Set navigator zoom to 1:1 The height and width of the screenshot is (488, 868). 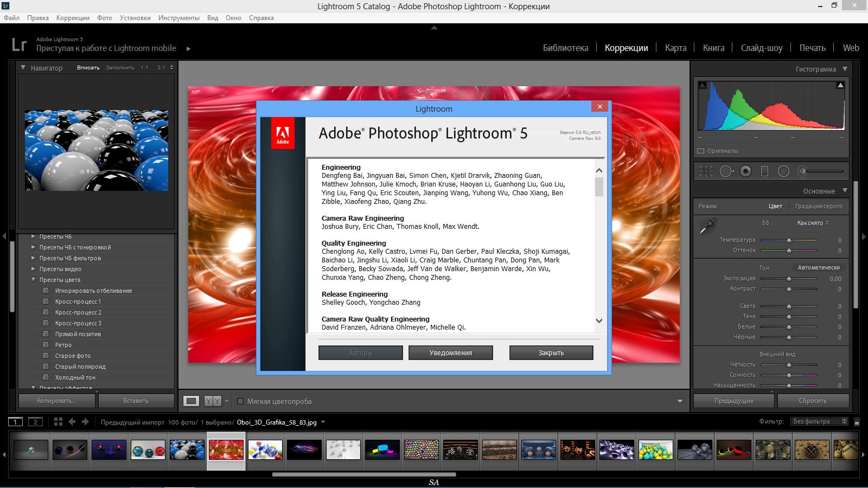click(144, 68)
